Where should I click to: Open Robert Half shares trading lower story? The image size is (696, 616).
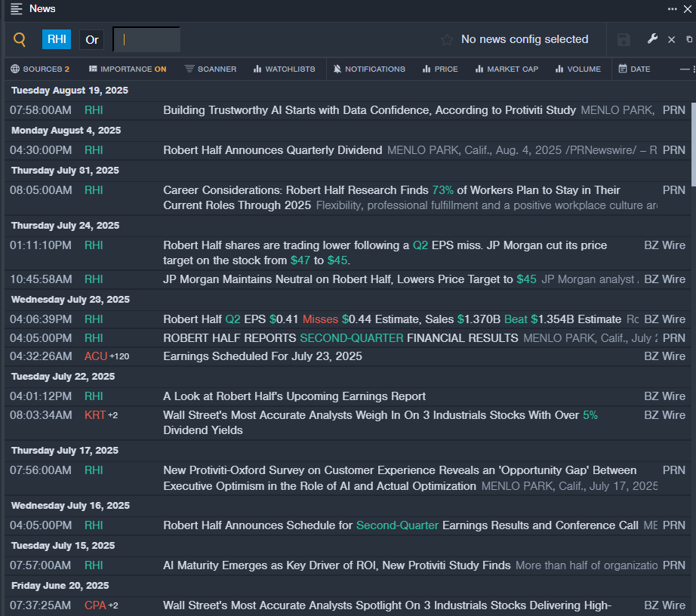click(385, 253)
